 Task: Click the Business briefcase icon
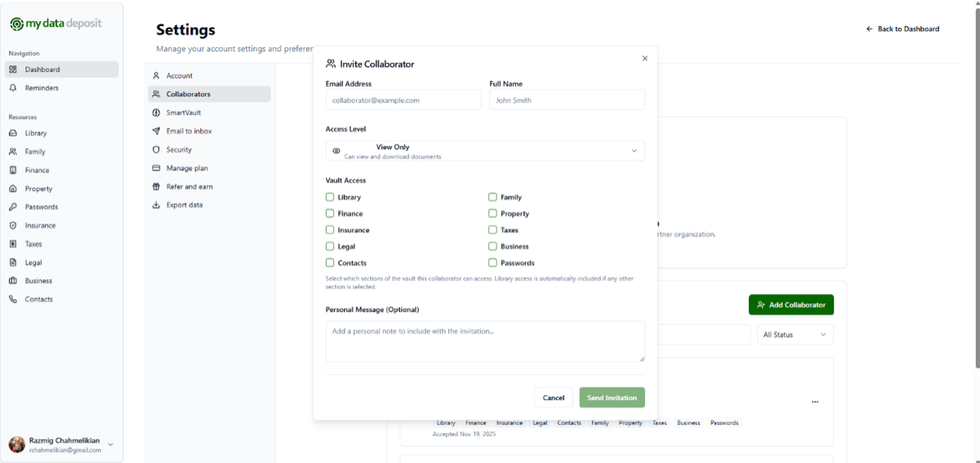click(x=13, y=281)
